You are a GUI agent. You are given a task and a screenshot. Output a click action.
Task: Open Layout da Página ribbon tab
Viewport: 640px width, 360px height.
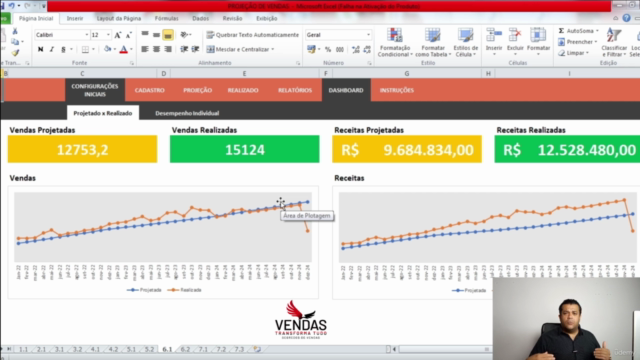point(119,18)
